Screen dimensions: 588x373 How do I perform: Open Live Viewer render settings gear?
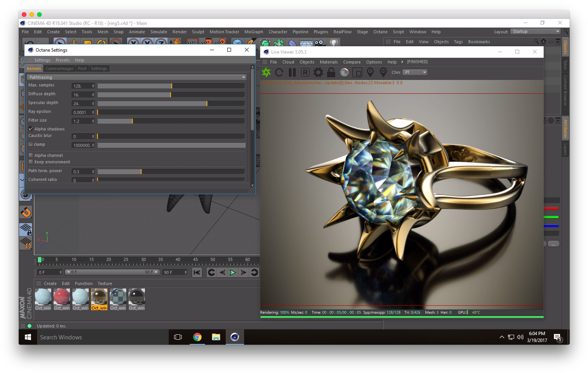point(318,72)
